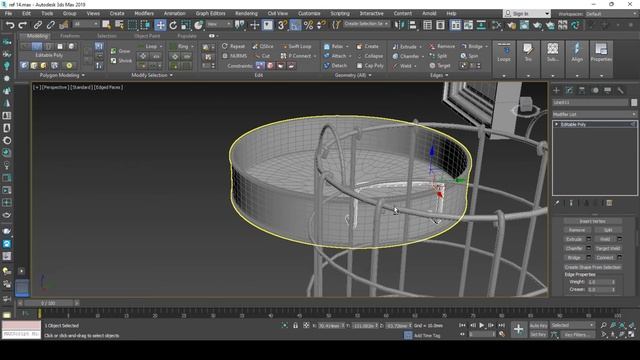Toggle Percent Snap in main toolbar

(x=308, y=25)
